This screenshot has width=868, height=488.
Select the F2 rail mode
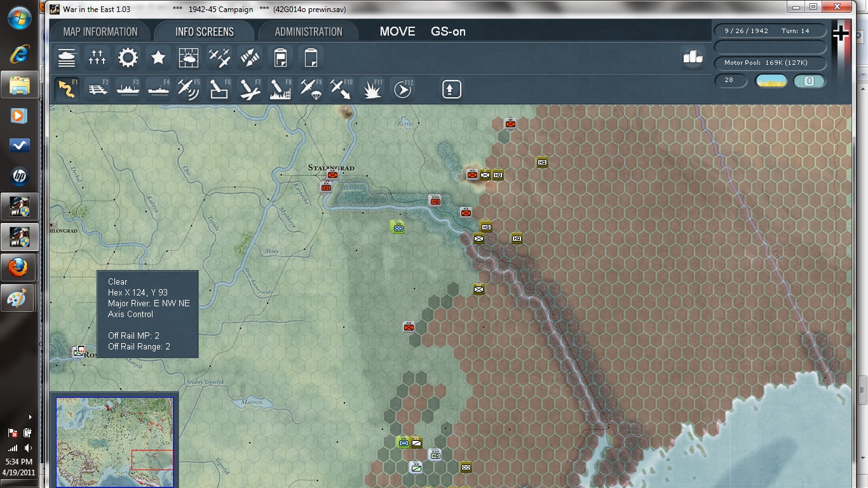click(x=97, y=89)
